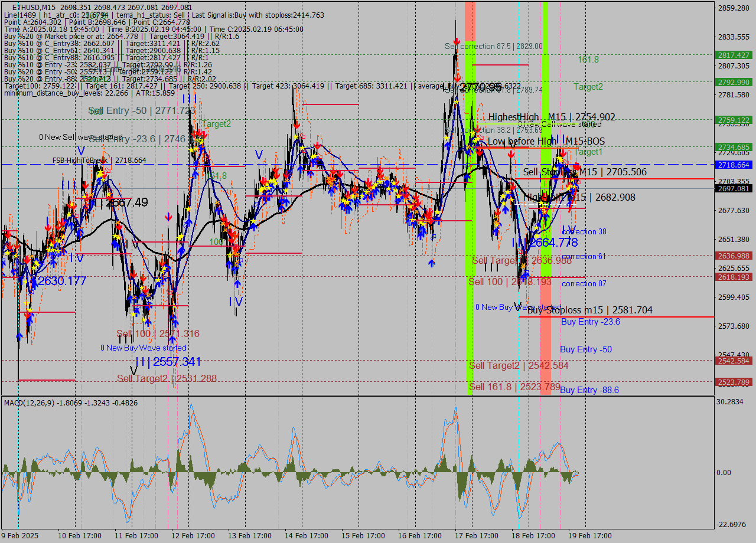Click the blue II wave marker on the left side
This screenshot has height=543, width=756.
[67, 185]
